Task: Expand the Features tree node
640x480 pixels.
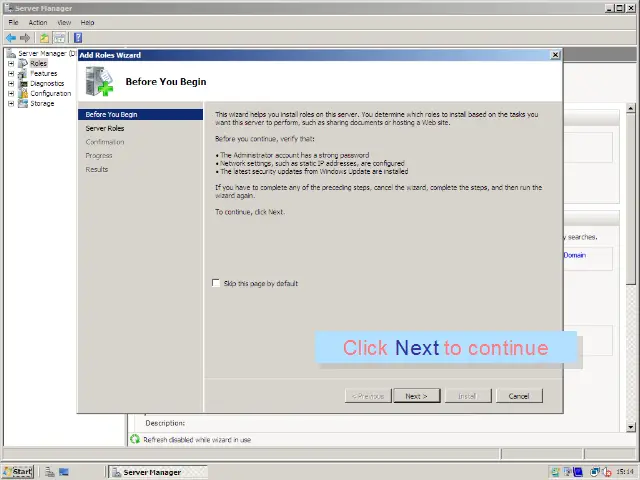Action: coord(11,74)
